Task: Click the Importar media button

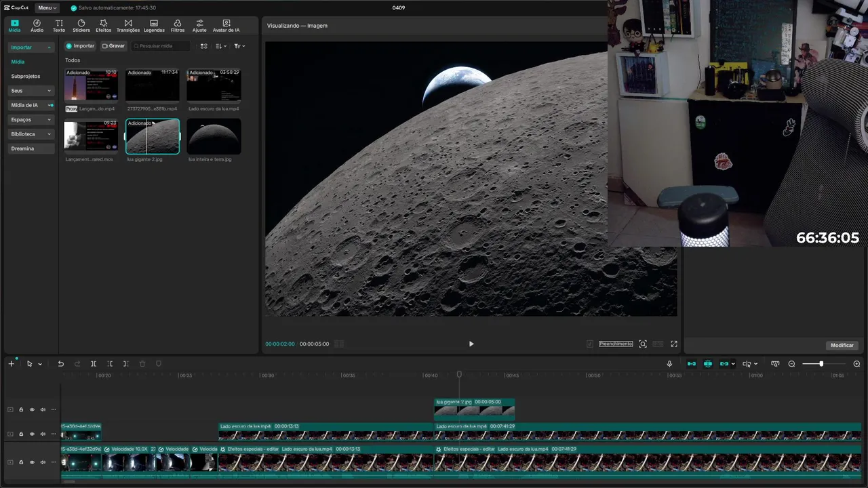Action: tap(80, 46)
